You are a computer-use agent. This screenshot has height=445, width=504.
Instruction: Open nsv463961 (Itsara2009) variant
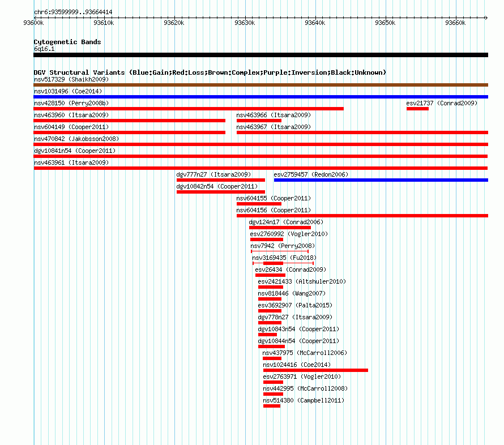[71, 162]
